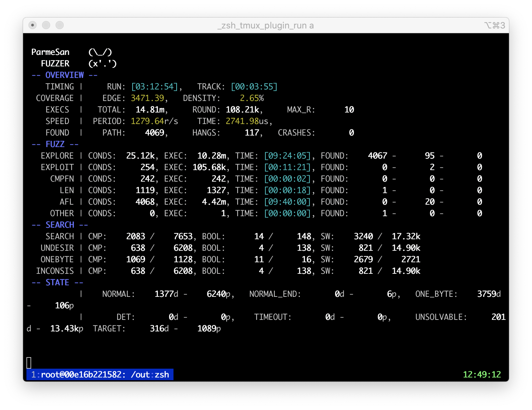Click the OTHER time [00:00:00]

coord(287,213)
